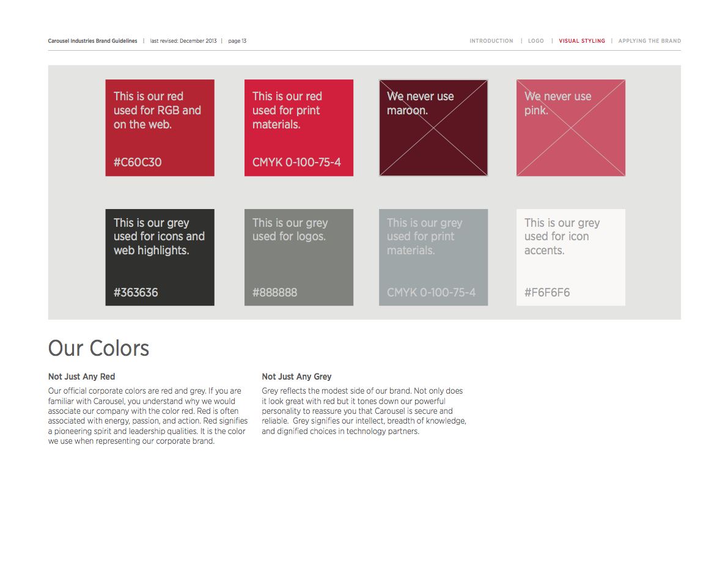Select the print red CMYK 0-100-75-4 swatch
The height and width of the screenshot is (563, 728).
pos(298,128)
